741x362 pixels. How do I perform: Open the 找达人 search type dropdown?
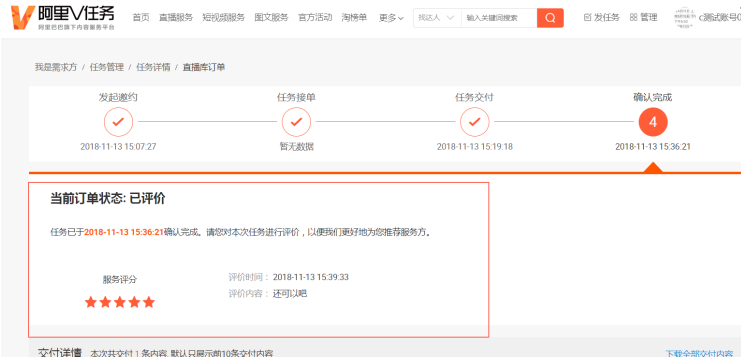tap(437, 18)
